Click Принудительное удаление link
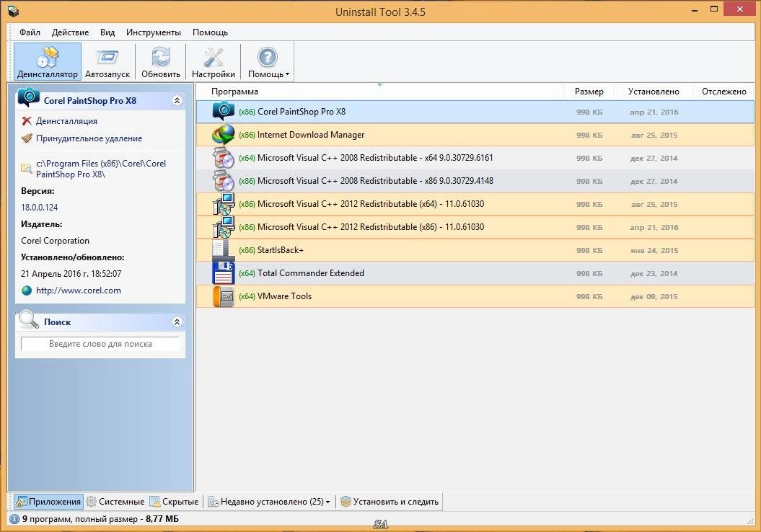761x532 pixels. pyautogui.click(x=89, y=138)
